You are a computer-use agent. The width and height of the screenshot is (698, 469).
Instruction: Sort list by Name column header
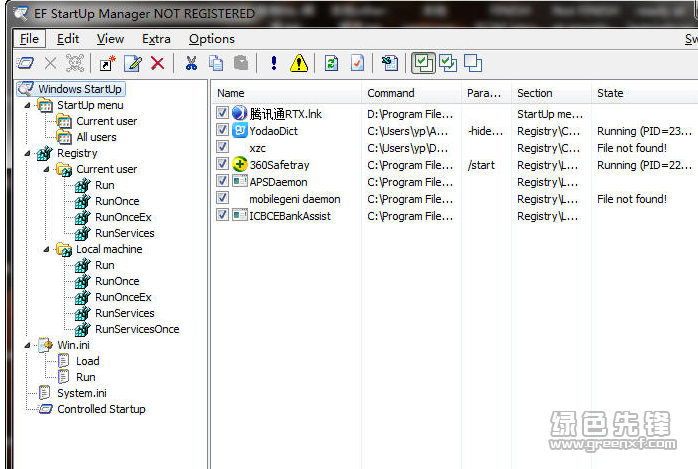click(x=286, y=93)
